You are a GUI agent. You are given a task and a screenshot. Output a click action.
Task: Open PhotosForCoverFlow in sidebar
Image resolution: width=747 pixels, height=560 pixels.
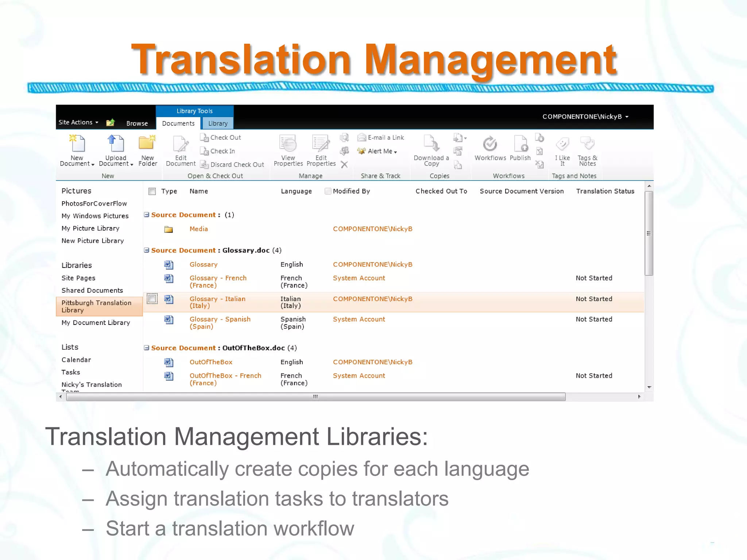94,204
